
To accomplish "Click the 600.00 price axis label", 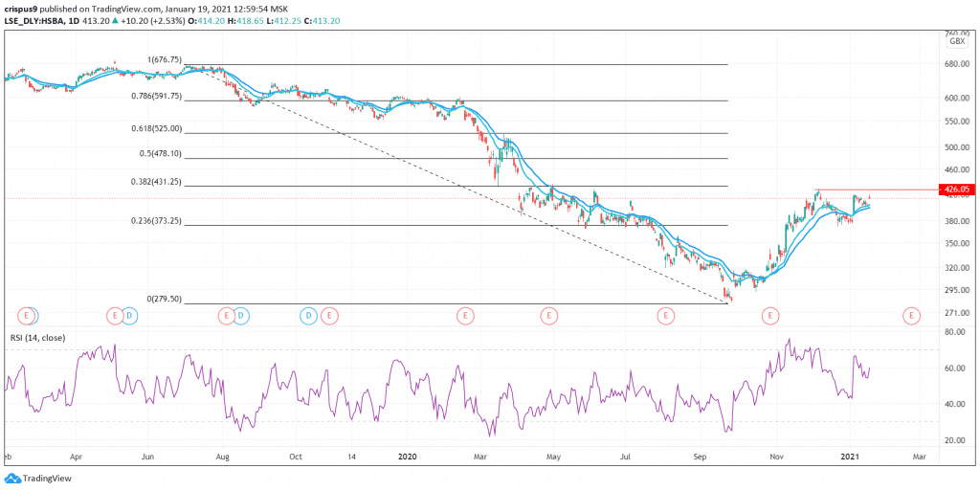I will coord(957,98).
